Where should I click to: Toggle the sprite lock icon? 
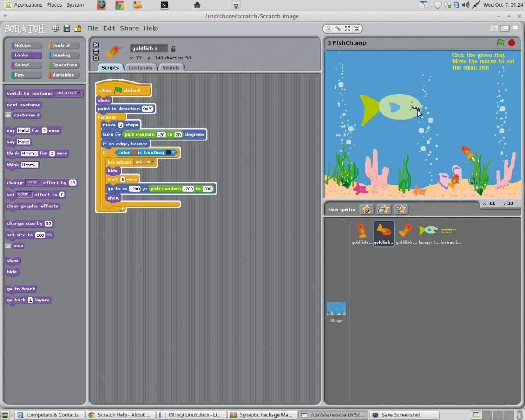pyautogui.click(x=173, y=49)
